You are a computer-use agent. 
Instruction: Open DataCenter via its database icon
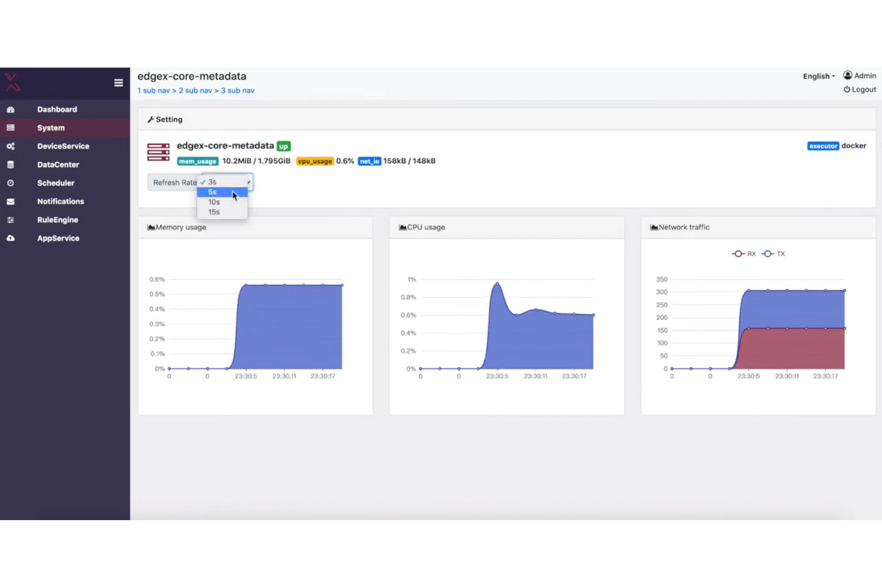coord(11,164)
